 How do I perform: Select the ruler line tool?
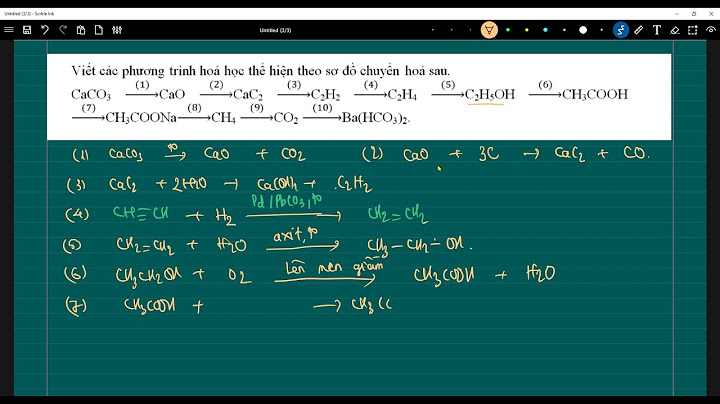pyautogui.click(x=638, y=30)
